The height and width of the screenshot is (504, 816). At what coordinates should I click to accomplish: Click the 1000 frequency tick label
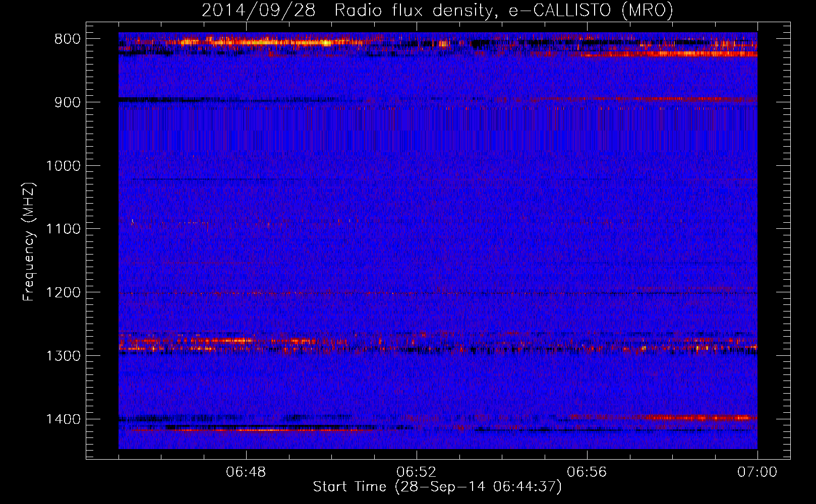click(x=63, y=166)
